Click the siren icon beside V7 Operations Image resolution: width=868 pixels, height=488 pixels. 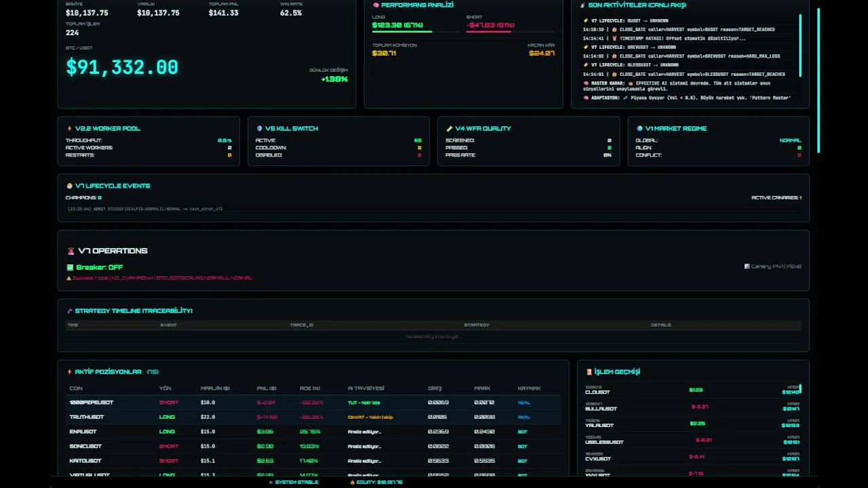point(71,251)
